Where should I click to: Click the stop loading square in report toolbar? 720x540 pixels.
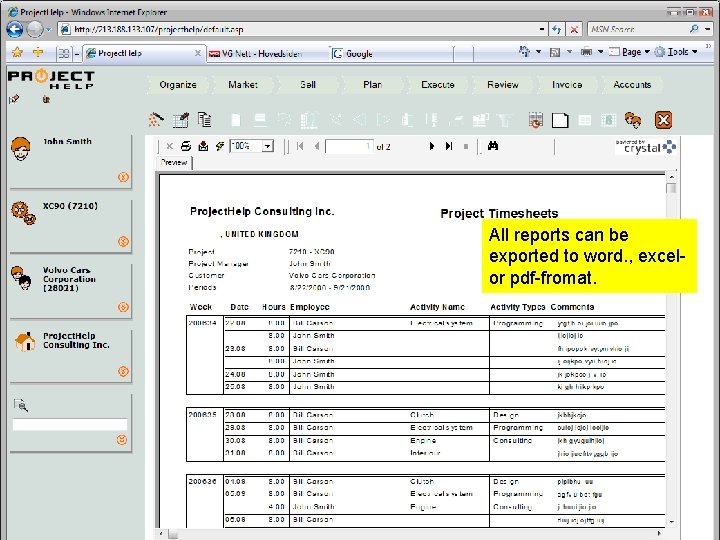[466, 146]
